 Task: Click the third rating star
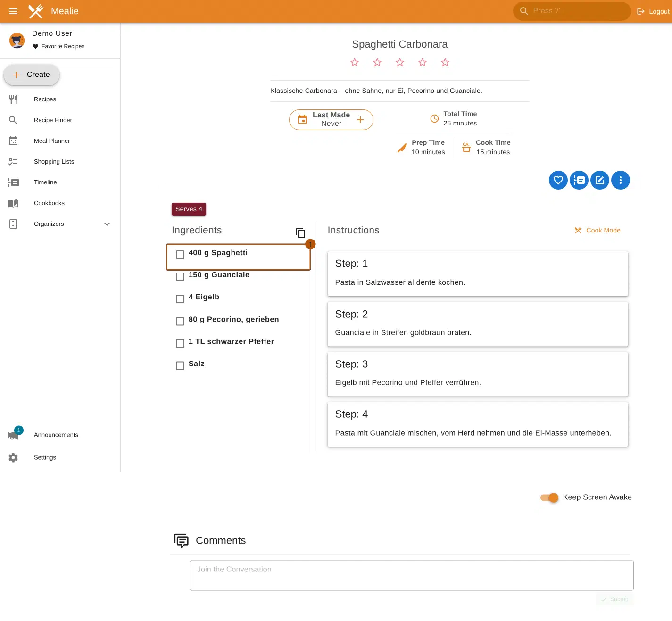[400, 62]
